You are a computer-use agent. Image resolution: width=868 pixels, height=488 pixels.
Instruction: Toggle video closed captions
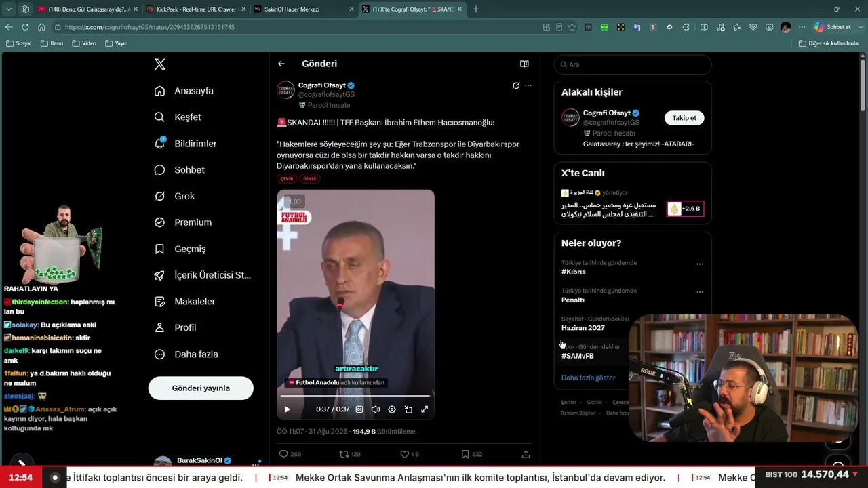pos(359,409)
